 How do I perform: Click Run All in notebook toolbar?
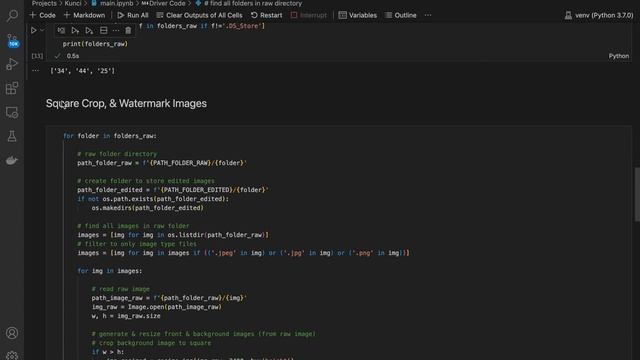click(x=133, y=15)
